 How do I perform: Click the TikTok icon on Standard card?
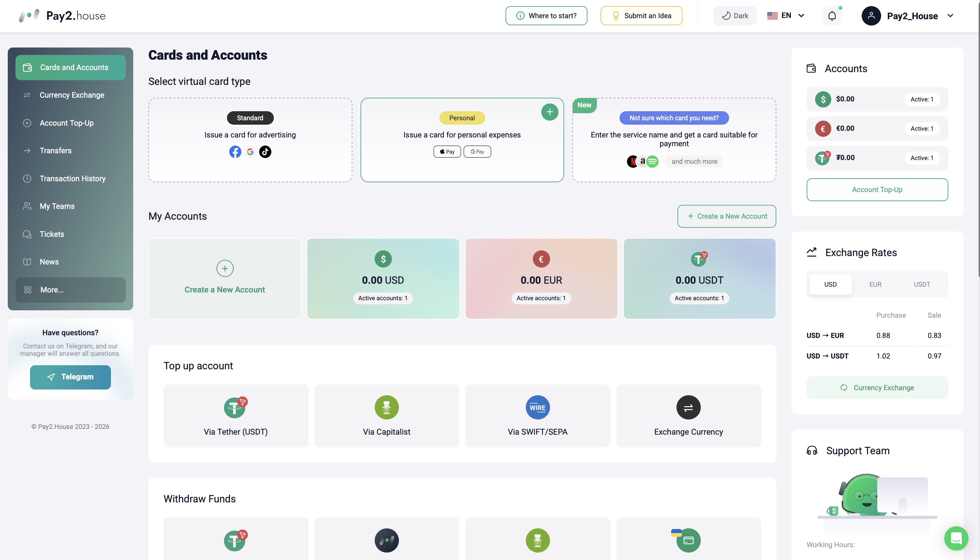(x=265, y=152)
